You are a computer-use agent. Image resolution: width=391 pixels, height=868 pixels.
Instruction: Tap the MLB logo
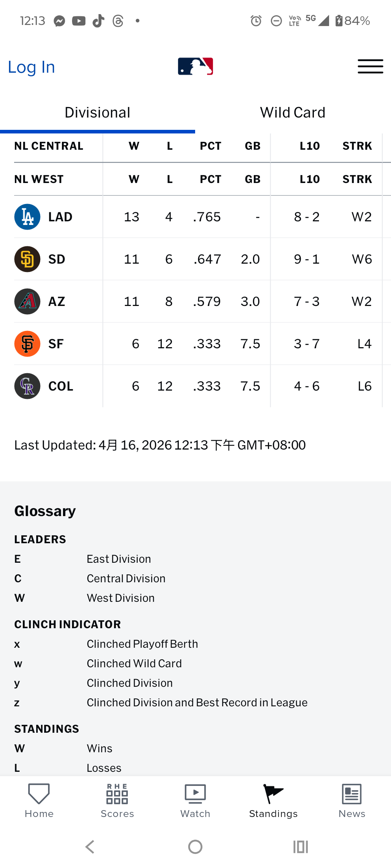pyautogui.click(x=195, y=67)
